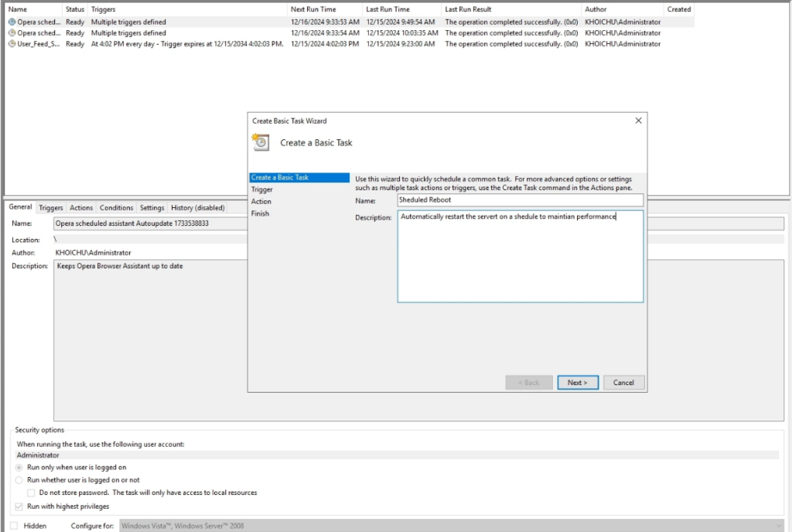
Task: Click the wizard Description text area
Action: pos(520,257)
